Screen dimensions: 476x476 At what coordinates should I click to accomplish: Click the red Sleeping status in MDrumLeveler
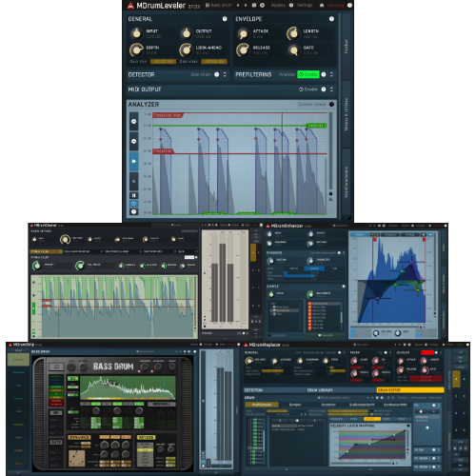[x=335, y=5]
